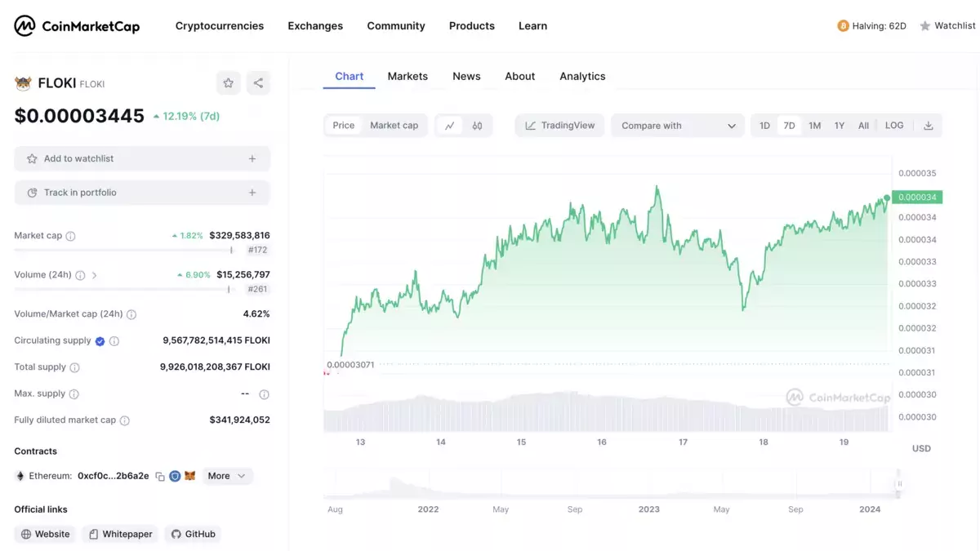Viewport: 980px width, 551px height.
Task: Open TradingView chart
Action: pos(559,126)
